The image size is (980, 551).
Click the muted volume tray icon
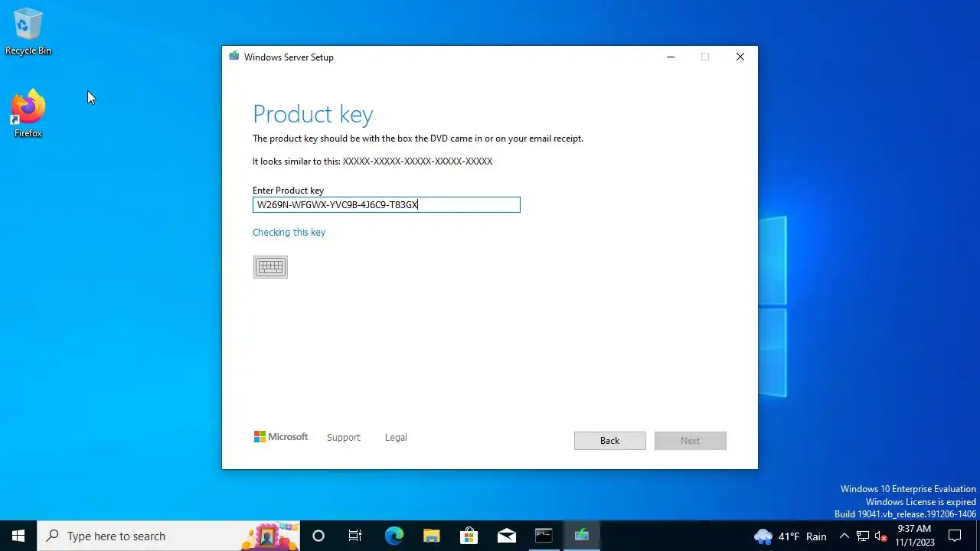pos(881,536)
